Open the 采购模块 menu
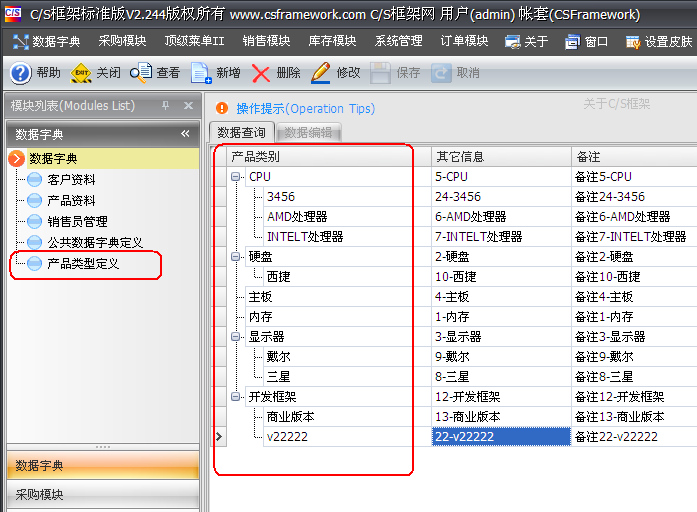Screen dimensions: 697x512 [x=122, y=42]
